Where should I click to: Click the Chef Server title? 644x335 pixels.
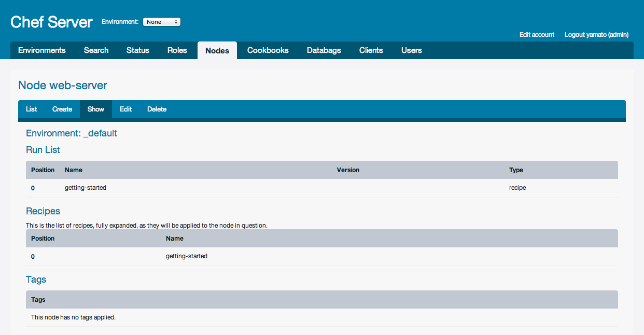pyautogui.click(x=51, y=22)
